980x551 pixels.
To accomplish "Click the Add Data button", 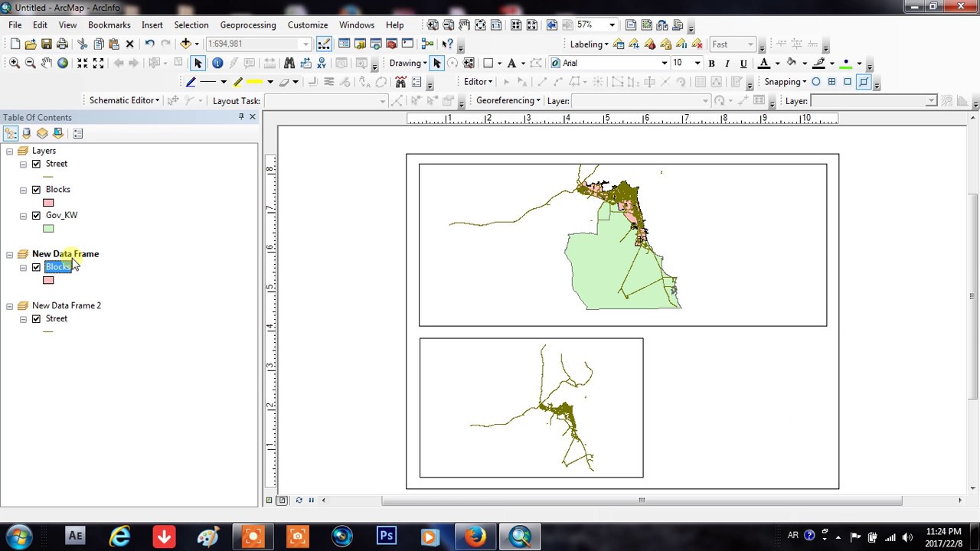I will [185, 44].
